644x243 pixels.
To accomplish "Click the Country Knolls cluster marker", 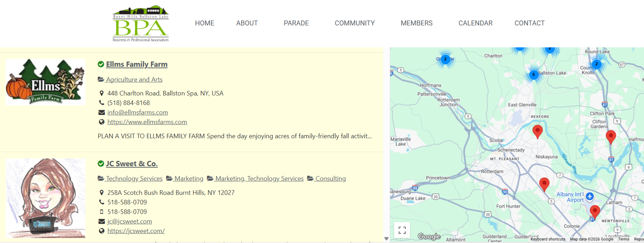I will click(596, 64).
